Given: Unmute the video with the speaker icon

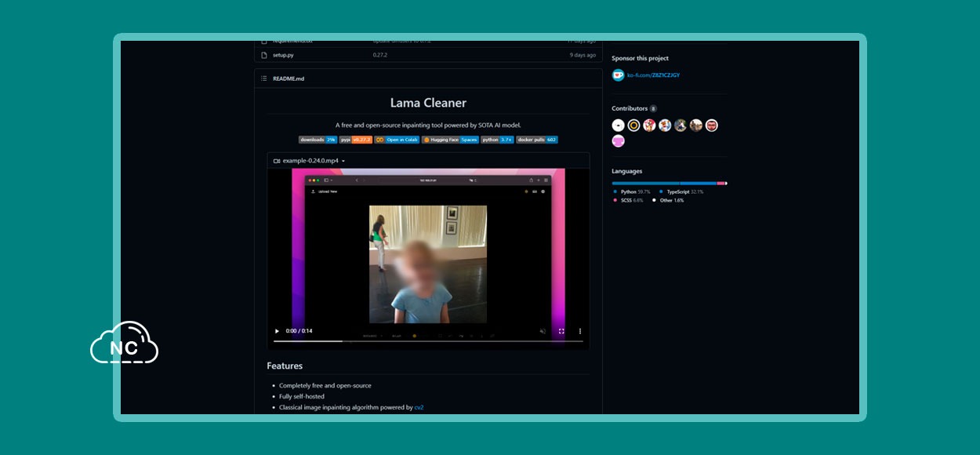Looking at the screenshot, I should pyautogui.click(x=543, y=331).
